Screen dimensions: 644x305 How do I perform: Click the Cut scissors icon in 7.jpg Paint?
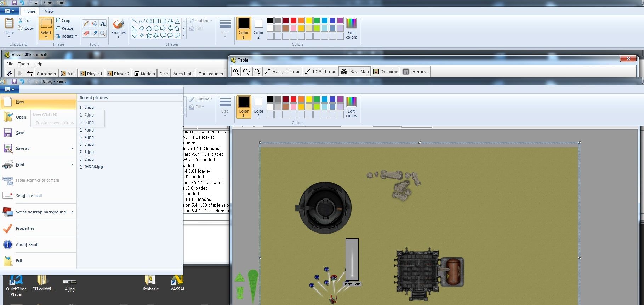coord(21,21)
